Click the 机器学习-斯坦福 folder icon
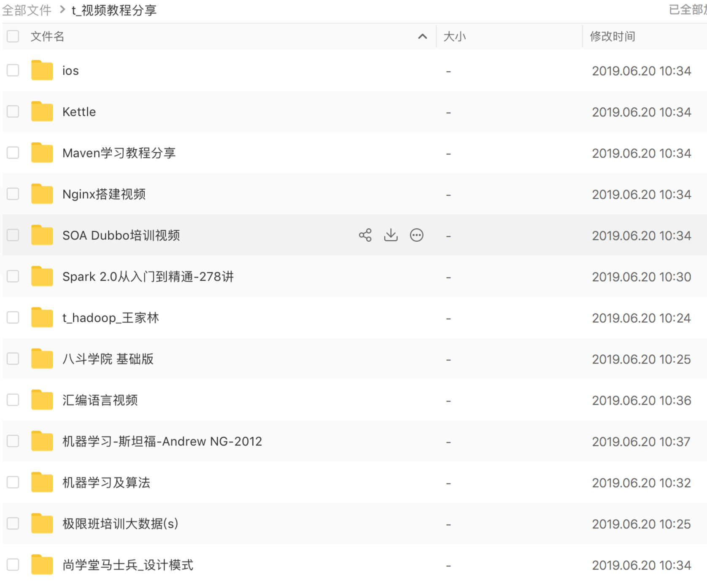 (x=42, y=441)
